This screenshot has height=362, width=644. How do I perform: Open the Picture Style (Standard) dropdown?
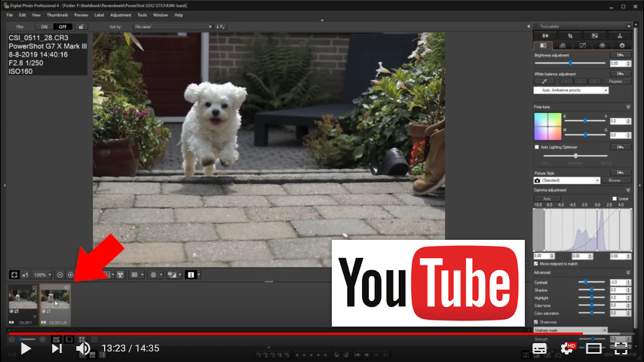(567, 181)
